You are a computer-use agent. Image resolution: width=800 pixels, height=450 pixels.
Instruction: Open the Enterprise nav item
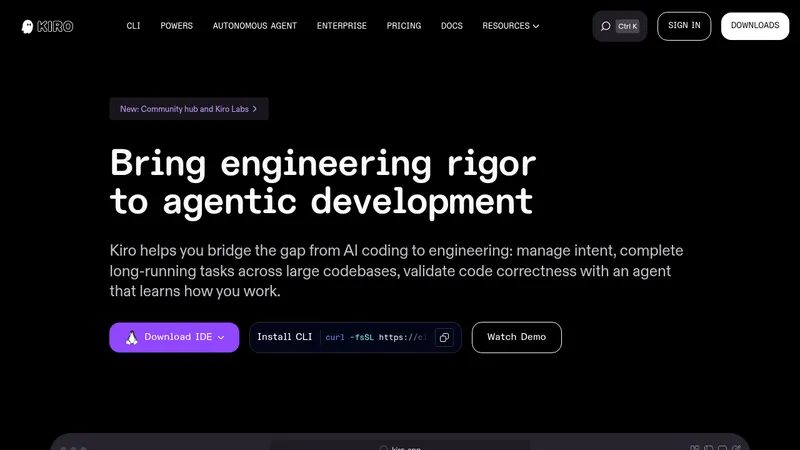click(341, 26)
